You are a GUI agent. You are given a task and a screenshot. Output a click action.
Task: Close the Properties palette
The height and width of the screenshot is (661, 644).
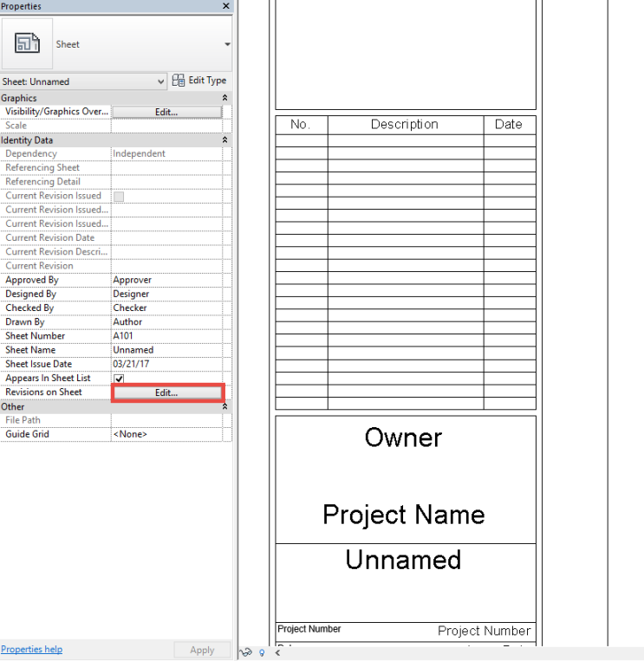pyautogui.click(x=226, y=6)
